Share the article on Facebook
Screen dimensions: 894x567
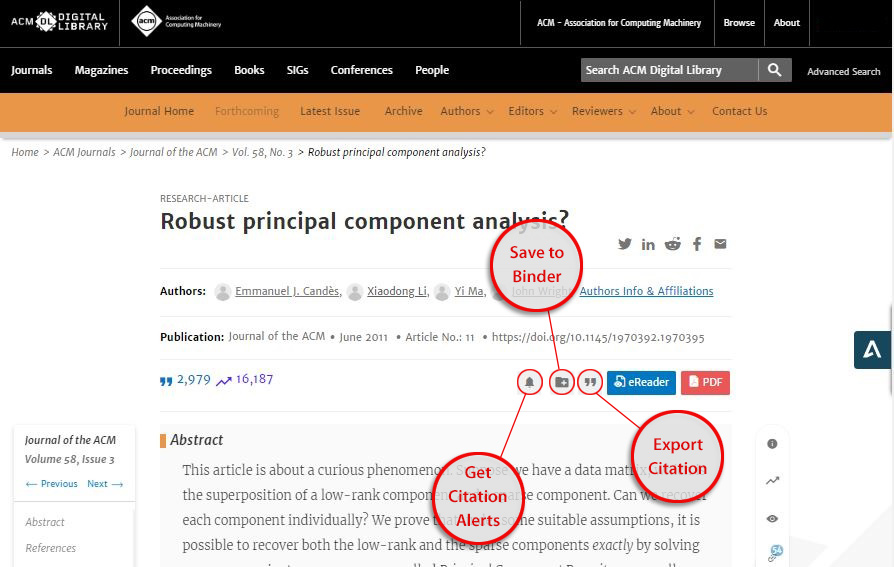[x=697, y=244]
